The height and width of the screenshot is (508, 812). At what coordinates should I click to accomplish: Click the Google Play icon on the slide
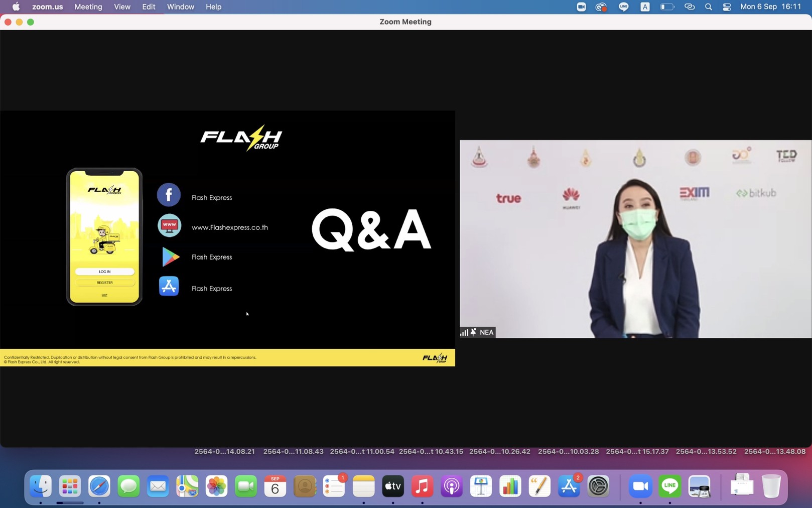point(170,257)
